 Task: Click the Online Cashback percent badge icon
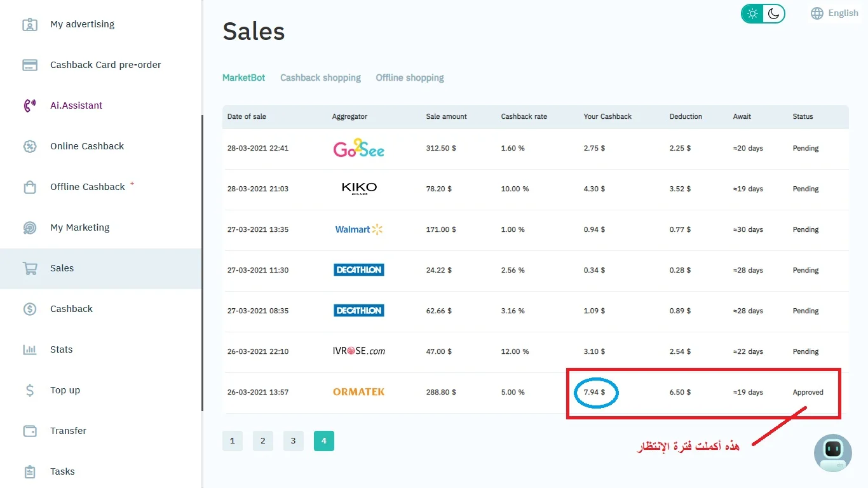coord(30,146)
